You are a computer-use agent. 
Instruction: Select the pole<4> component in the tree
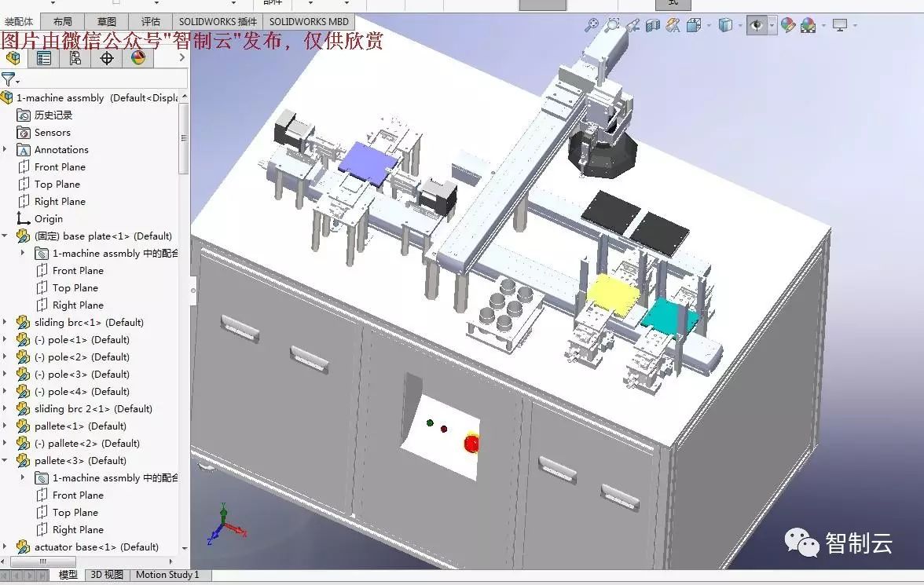[x=82, y=392]
